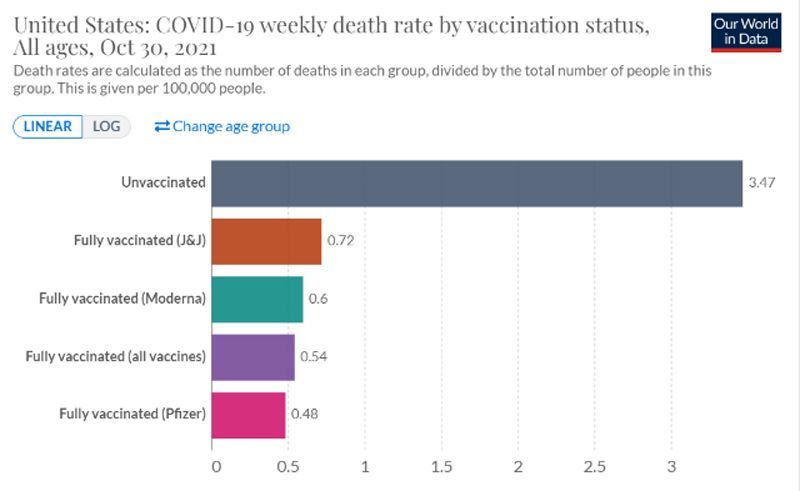Click the pink Pfizer bar
The height and width of the screenshot is (491, 800).
coord(249,414)
